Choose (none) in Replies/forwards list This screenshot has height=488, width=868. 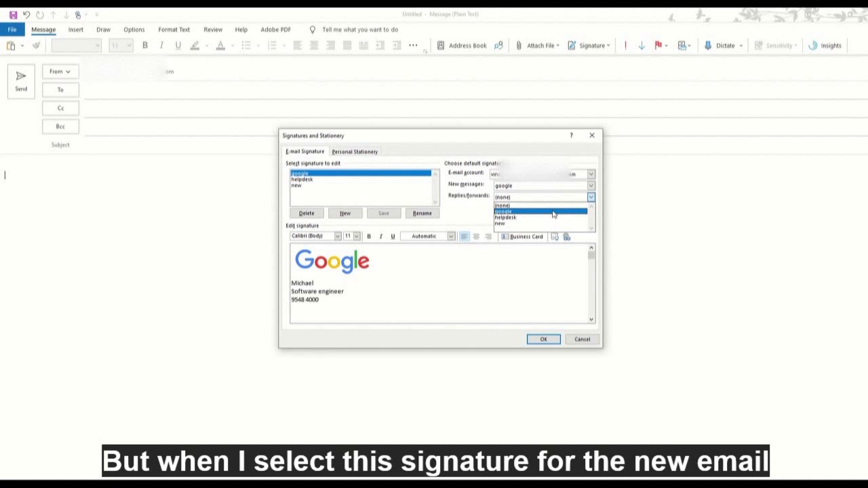pos(540,205)
